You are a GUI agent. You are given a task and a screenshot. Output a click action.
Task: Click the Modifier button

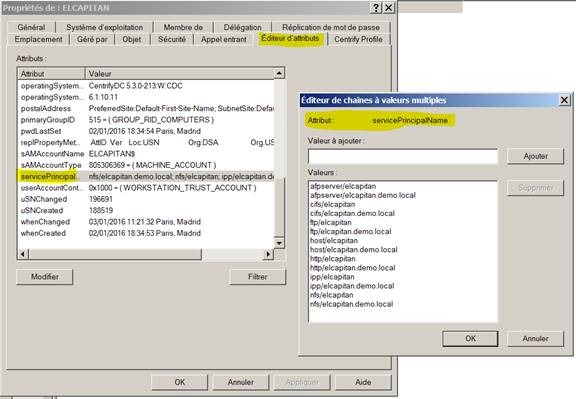pyautogui.click(x=44, y=277)
